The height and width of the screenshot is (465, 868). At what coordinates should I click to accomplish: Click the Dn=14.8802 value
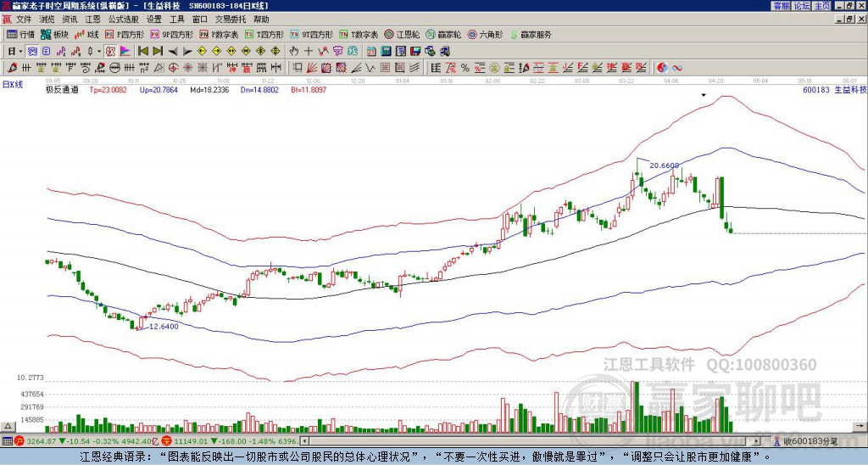click(259, 89)
